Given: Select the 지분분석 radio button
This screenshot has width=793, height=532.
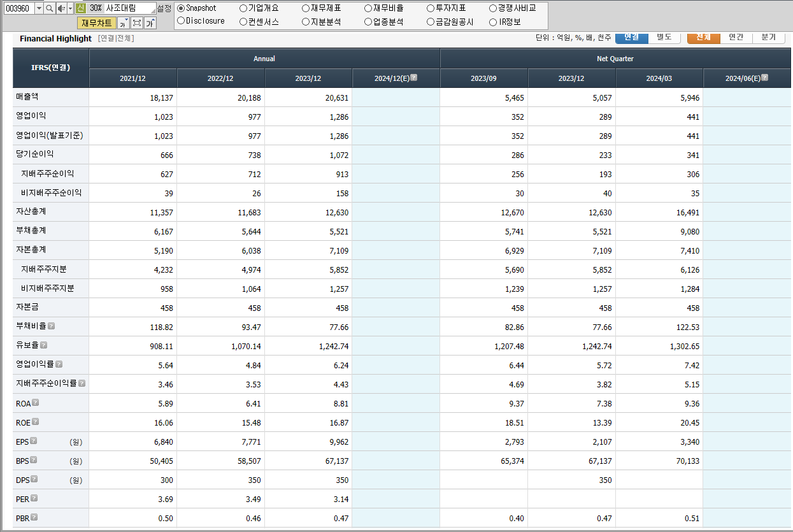Looking at the screenshot, I should pyautogui.click(x=306, y=22).
